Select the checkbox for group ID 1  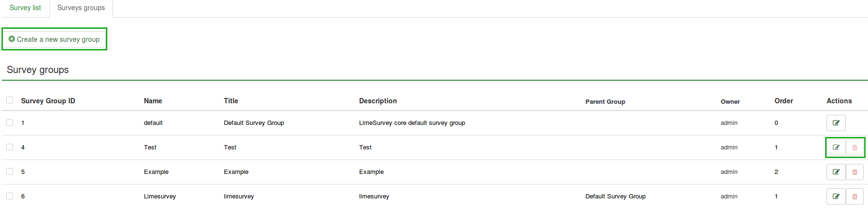pos(10,123)
